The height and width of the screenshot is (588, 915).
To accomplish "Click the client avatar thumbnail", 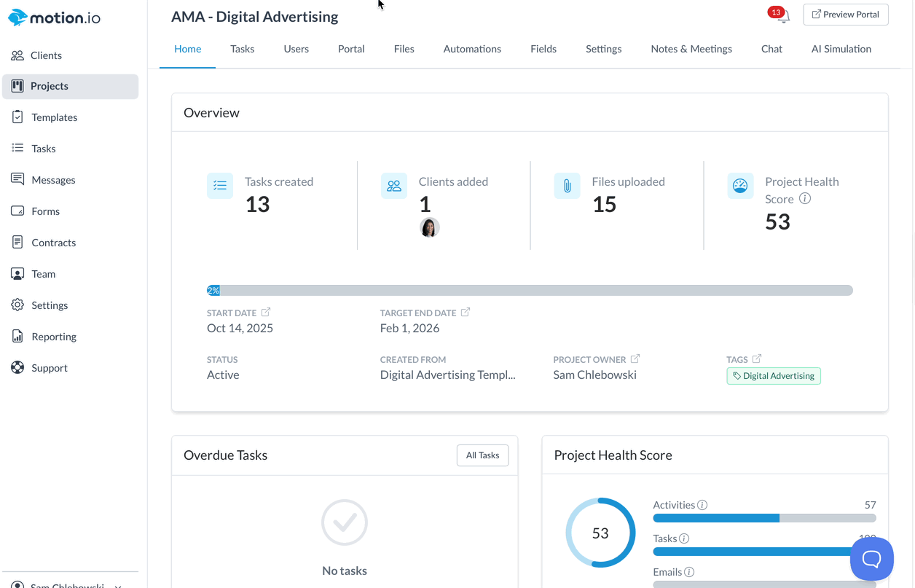I will 429,228.
